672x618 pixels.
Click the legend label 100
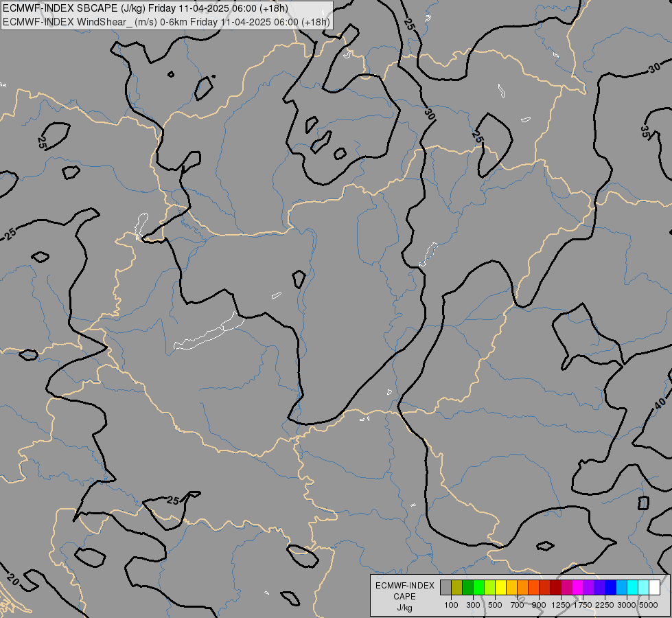(451, 605)
